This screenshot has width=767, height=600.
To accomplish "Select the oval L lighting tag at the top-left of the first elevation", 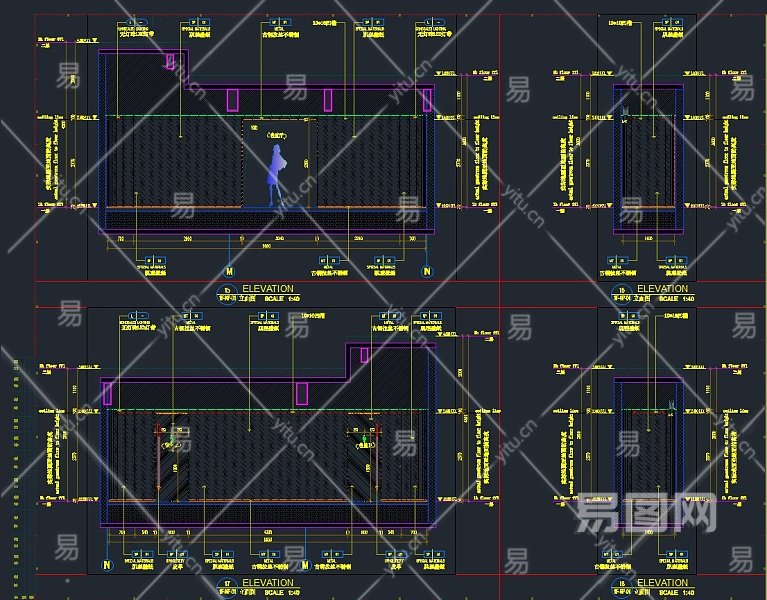I will point(136,22).
